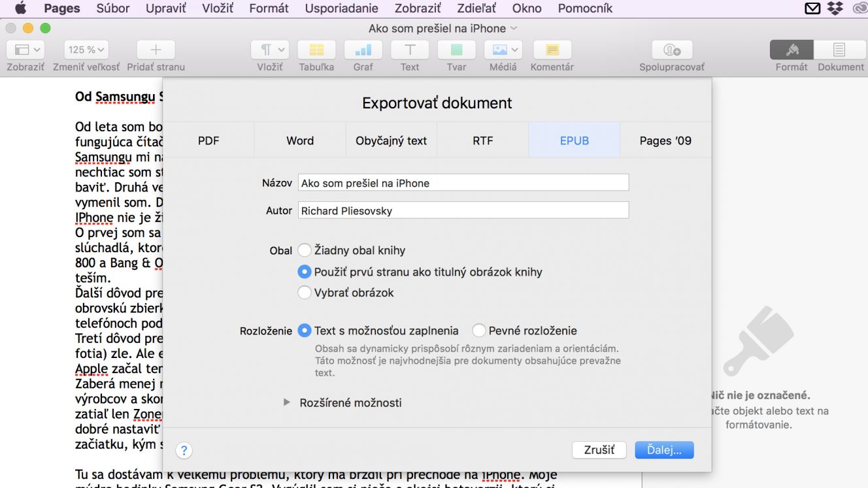Choose the RTF export tab
868x488 pixels.
pyautogui.click(x=483, y=140)
